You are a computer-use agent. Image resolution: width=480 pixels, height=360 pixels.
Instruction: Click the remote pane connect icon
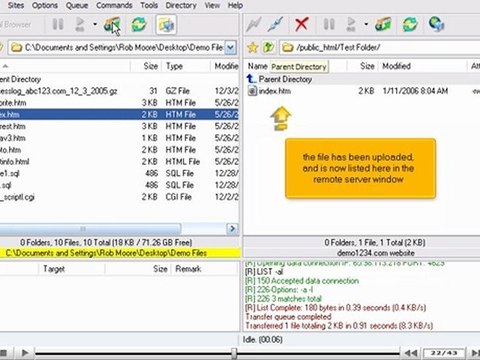tap(254, 25)
